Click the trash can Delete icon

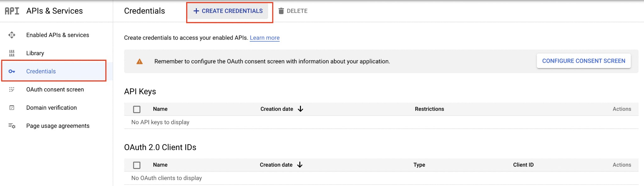coord(281,11)
